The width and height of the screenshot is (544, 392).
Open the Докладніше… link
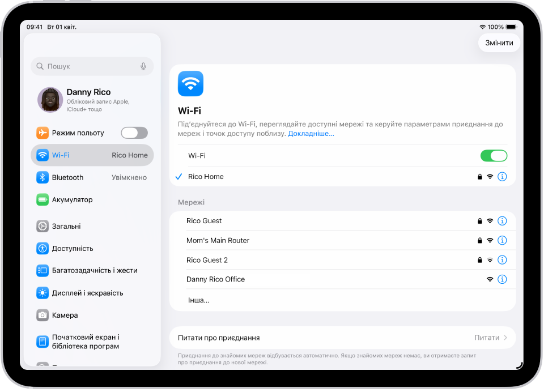(311, 134)
